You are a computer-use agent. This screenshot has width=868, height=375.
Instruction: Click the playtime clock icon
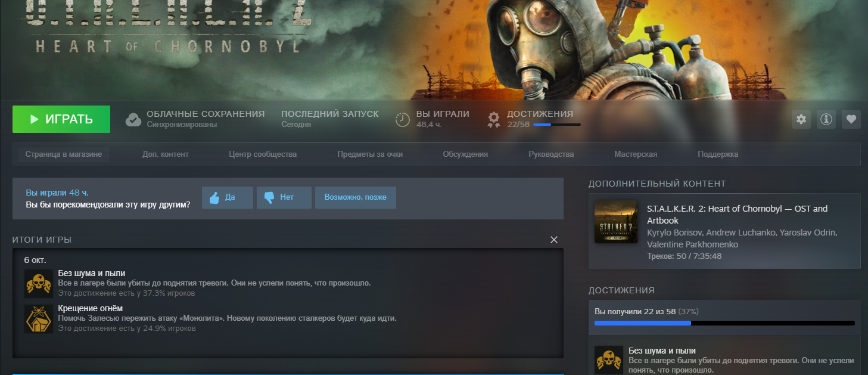point(403,119)
